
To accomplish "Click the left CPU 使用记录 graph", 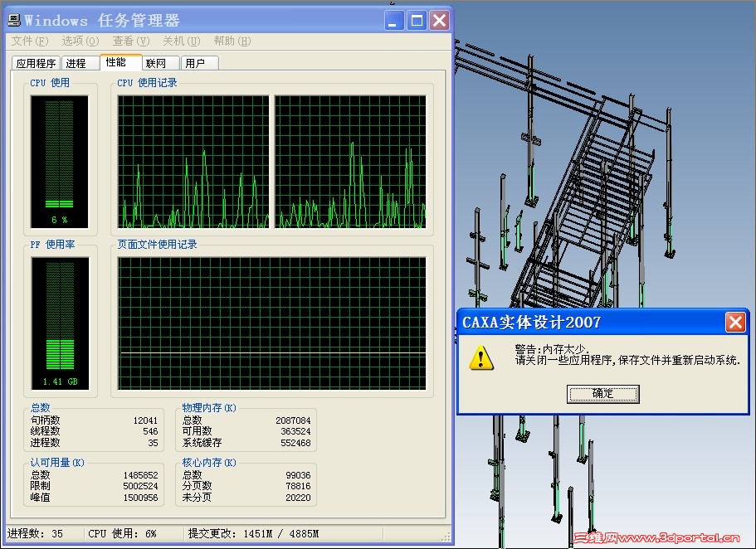I will tap(193, 162).
